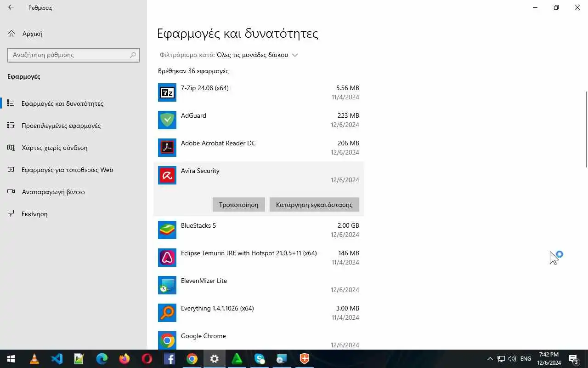Open Skype from the taskbar
This screenshot has height=368, width=588.
point(260,359)
